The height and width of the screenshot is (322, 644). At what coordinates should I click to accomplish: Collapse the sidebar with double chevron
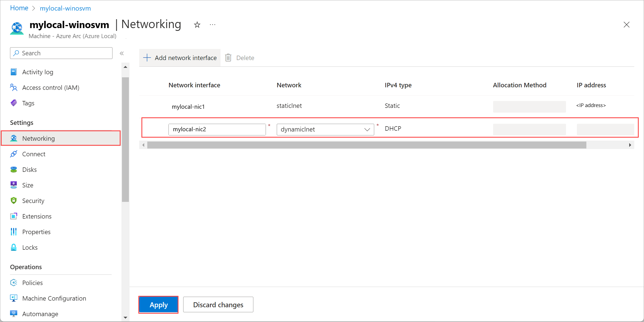tap(122, 53)
